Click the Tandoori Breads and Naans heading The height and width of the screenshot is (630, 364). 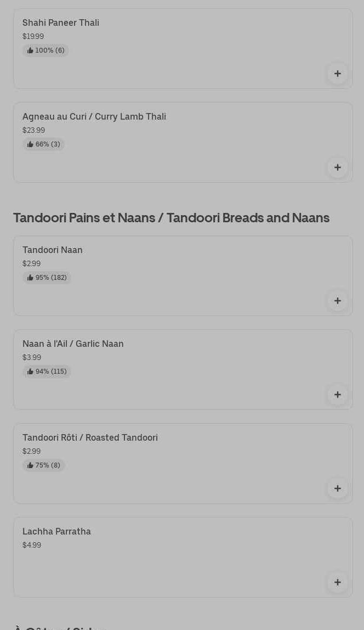pos(171,217)
